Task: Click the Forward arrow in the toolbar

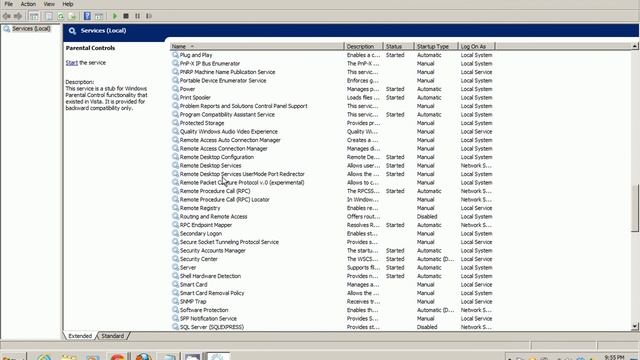Action: (x=18, y=16)
